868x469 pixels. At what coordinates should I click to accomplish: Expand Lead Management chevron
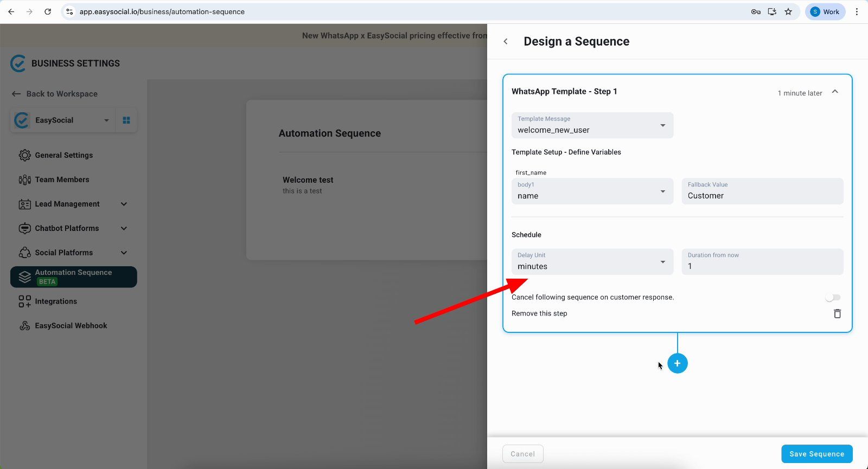coord(124,204)
